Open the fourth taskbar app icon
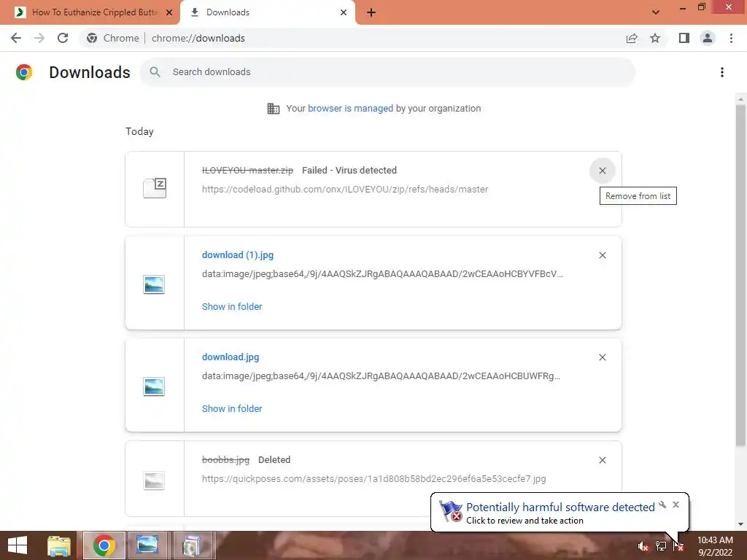 click(192, 545)
